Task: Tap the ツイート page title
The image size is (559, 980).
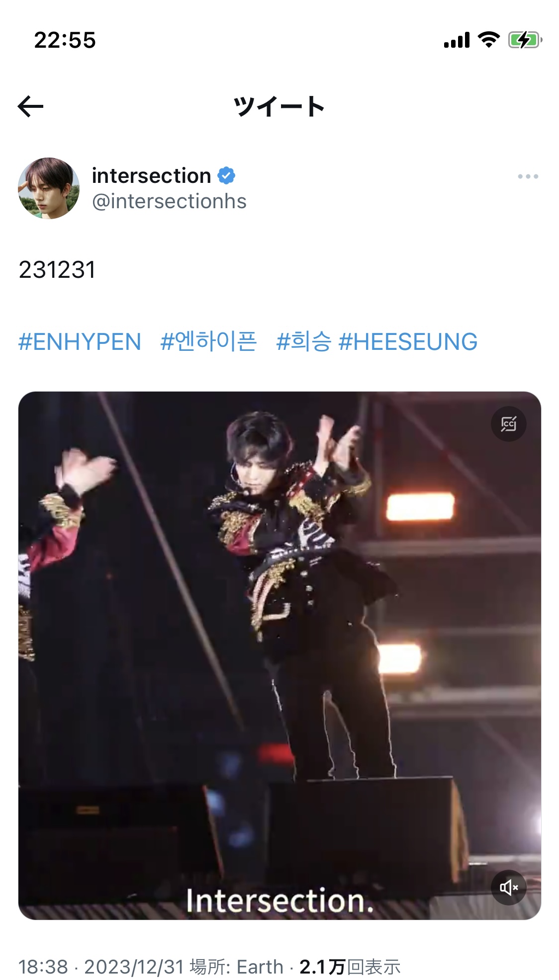Action: [x=279, y=106]
